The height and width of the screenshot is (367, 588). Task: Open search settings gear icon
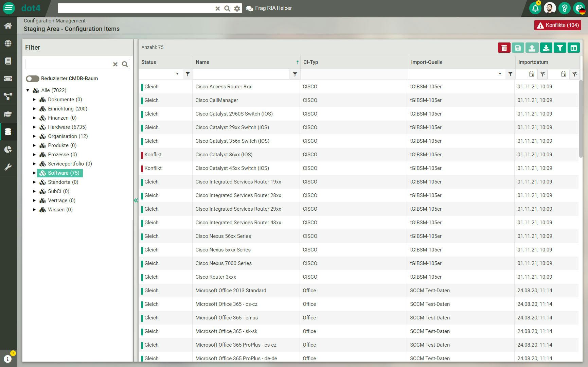(237, 8)
